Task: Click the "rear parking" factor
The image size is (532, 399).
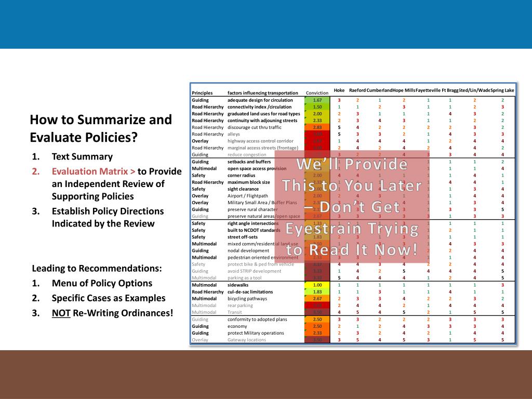Action: coord(240,305)
